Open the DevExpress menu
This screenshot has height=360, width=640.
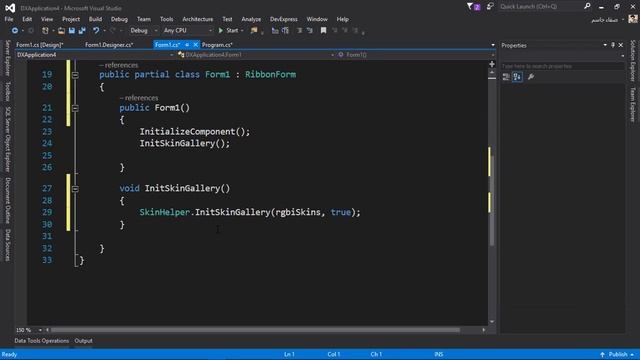(x=284, y=19)
